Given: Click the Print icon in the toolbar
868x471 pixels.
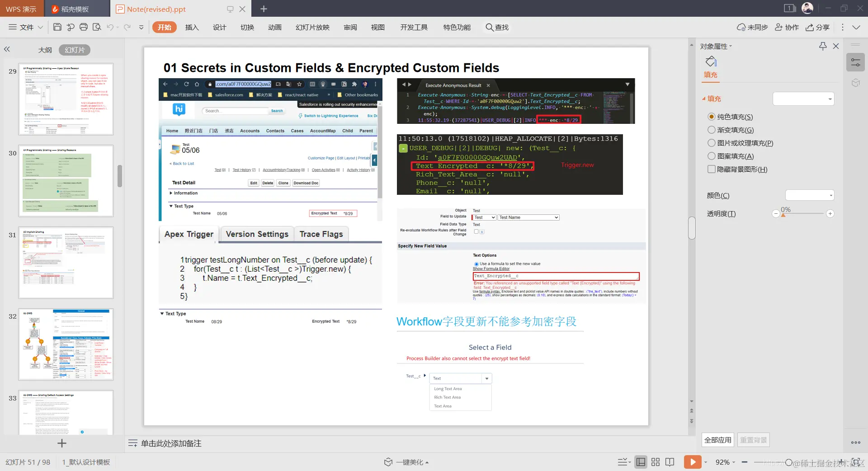Looking at the screenshot, I should click(84, 27).
